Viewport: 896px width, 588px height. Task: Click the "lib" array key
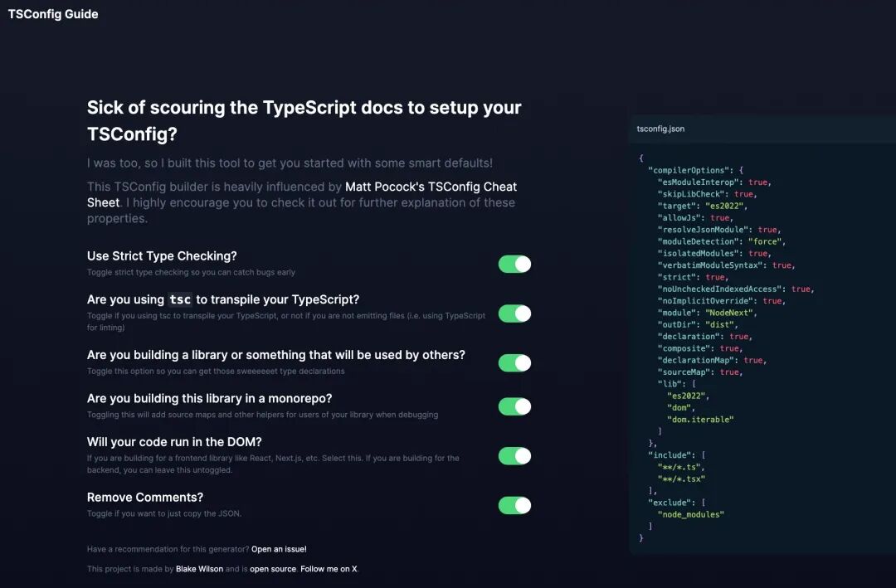(670, 384)
